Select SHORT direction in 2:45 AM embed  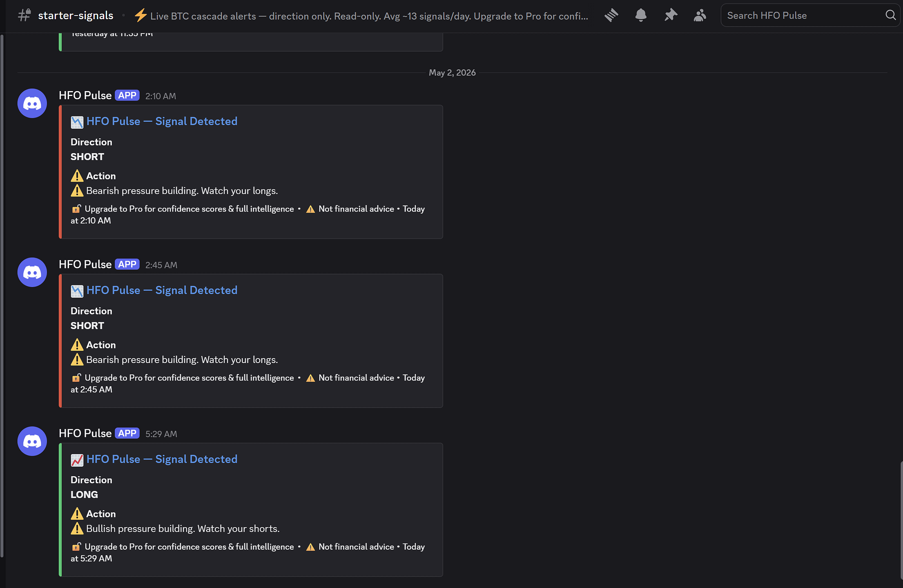pyautogui.click(x=87, y=326)
